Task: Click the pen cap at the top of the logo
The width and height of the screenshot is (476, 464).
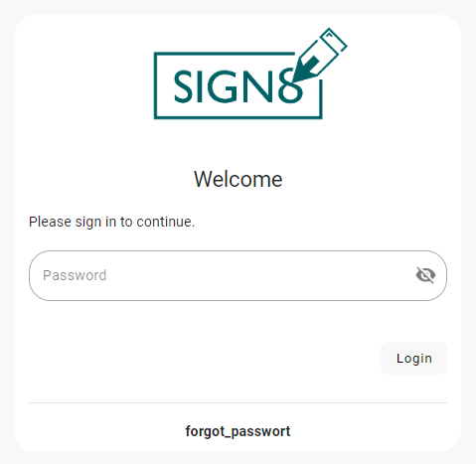Action: (334, 41)
